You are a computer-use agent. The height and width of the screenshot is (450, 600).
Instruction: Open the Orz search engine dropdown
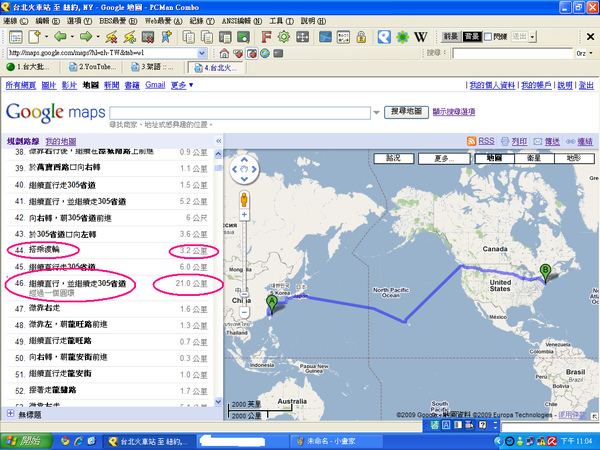[591, 53]
